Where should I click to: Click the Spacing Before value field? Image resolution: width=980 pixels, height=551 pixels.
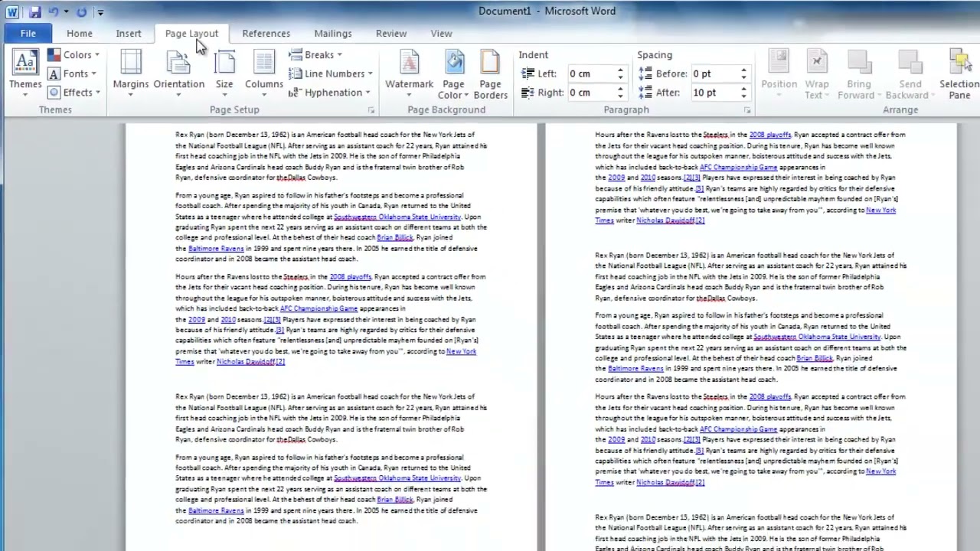[x=714, y=73]
